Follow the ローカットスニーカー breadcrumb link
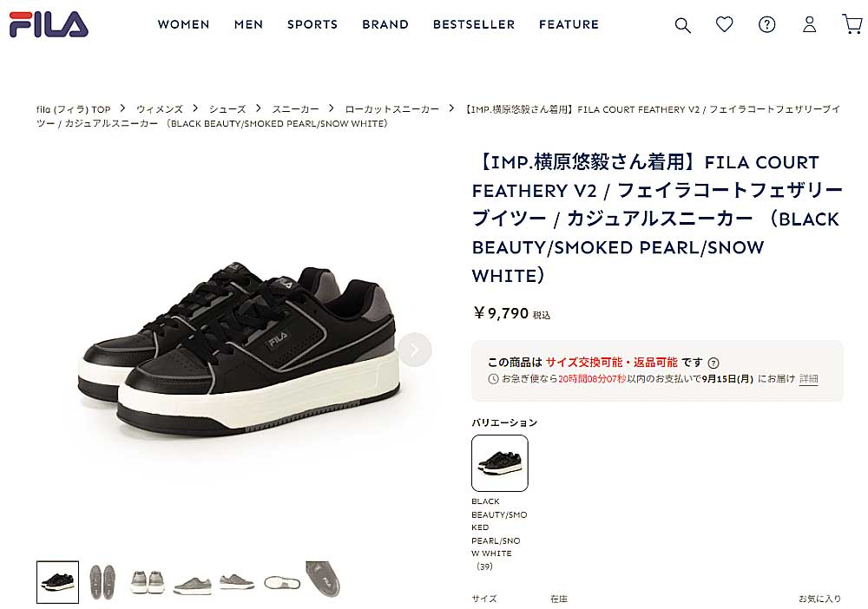This screenshot has height=609, width=868. pyautogui.click(x=392, y=109)
